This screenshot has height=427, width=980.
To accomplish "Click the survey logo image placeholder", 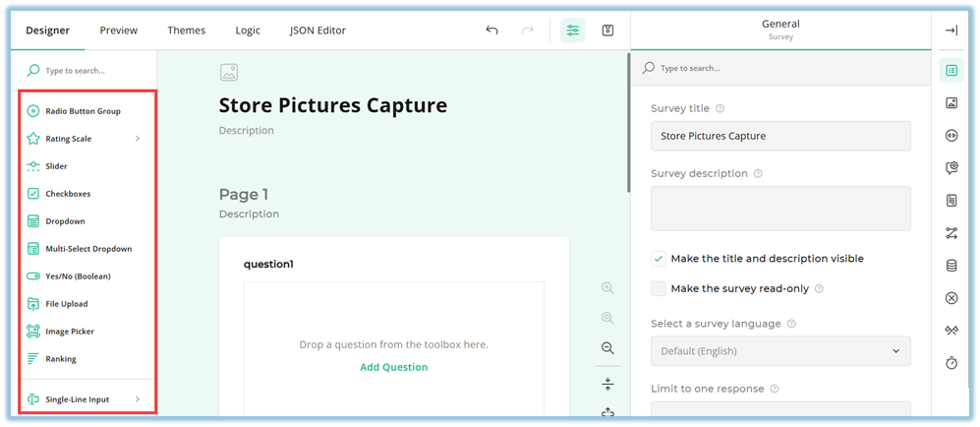I will (229, 72).
